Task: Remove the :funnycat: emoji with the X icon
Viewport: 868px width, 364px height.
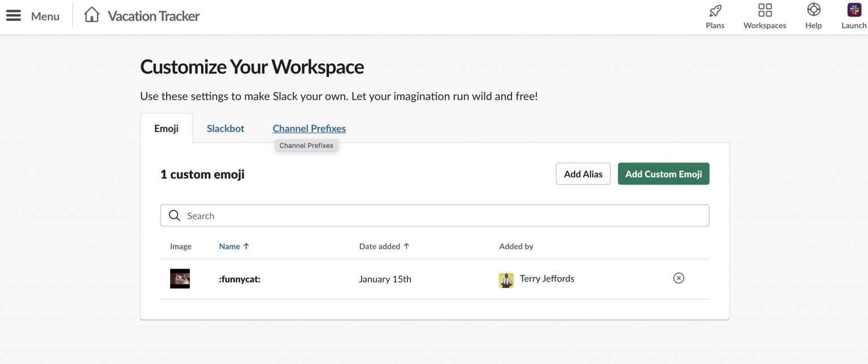Action: 679,278
